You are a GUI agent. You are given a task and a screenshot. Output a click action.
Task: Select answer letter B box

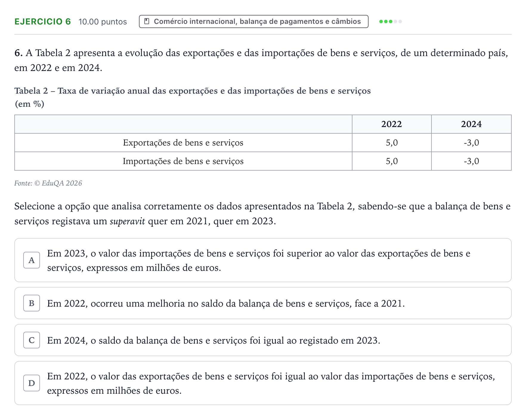click(32, 303)
